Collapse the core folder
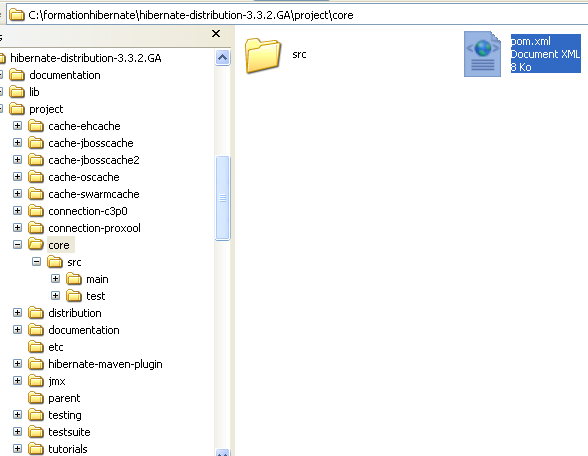588x456 pixels. 17,245
